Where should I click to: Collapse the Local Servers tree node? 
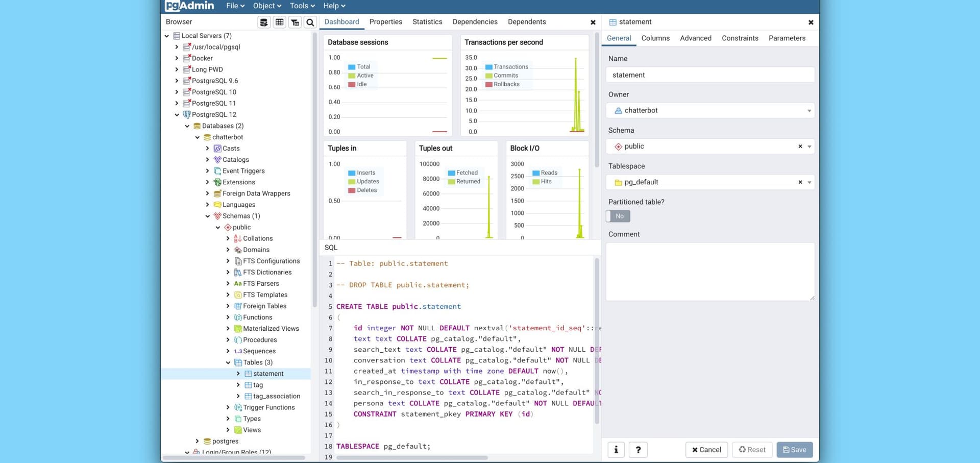click(x=167, y=36)
